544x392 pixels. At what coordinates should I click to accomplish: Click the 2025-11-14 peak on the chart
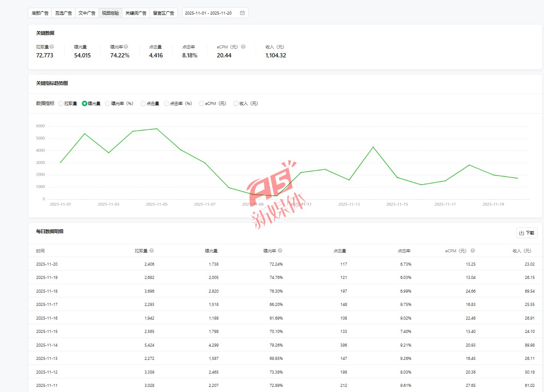(x=373, y=147)
